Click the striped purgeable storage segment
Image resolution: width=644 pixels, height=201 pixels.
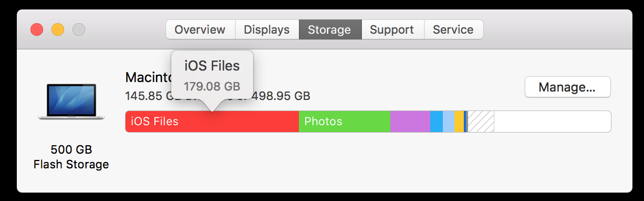[x=481, y=122]
